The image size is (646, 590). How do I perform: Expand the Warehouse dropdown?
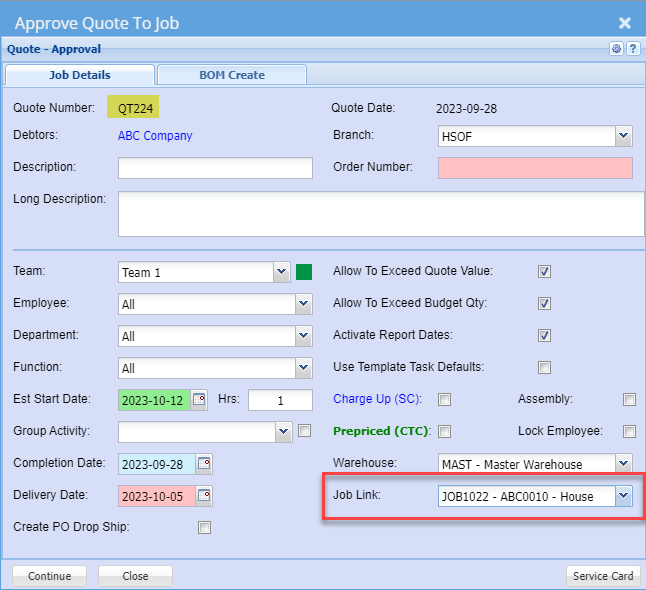[x=623, y=463]
